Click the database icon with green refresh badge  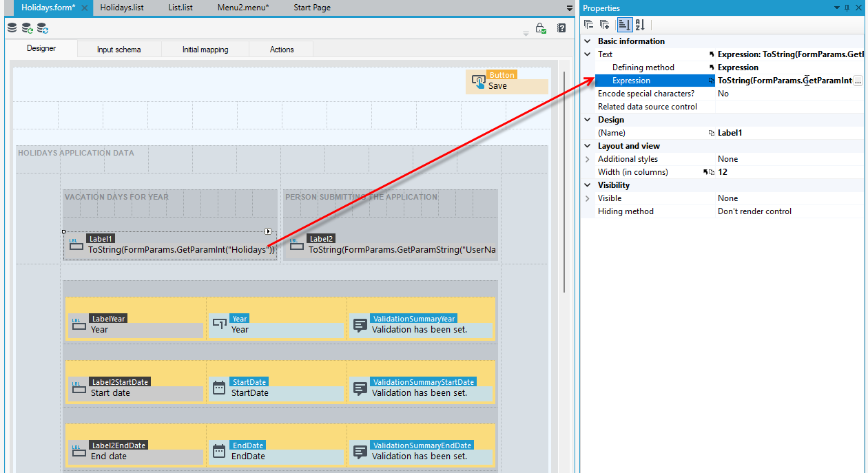click(x=28, y=28)
